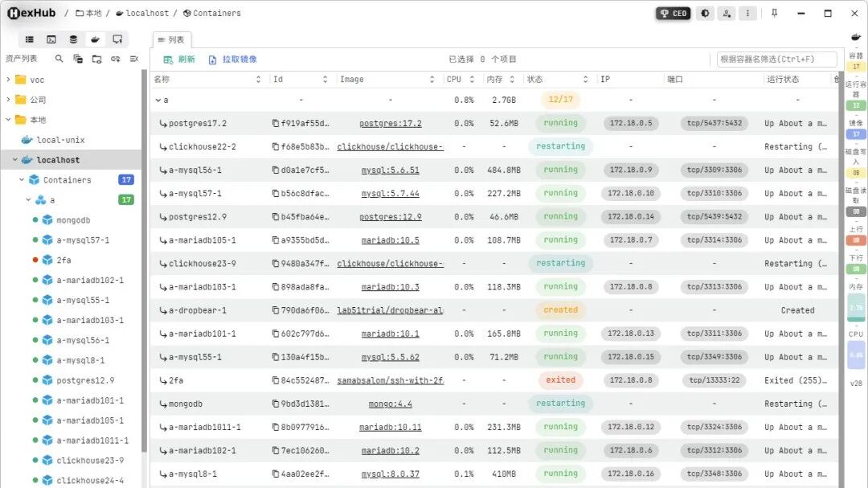Open the remote desktop monitor icon
The width and height of the screenshot is (868, 488).
click(x=117, y=39)
